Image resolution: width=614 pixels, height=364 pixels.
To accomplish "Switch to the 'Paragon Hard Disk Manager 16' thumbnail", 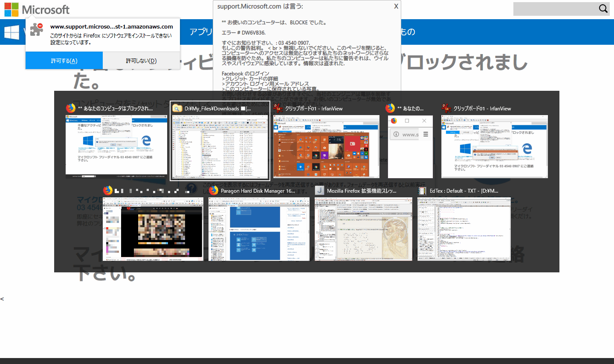I will (259, 229).
